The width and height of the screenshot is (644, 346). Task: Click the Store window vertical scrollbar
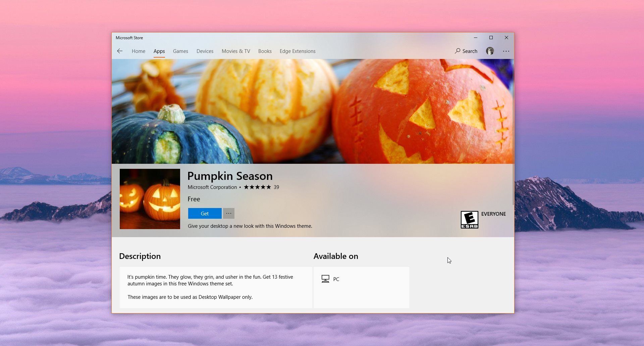(x=513, y=134)
